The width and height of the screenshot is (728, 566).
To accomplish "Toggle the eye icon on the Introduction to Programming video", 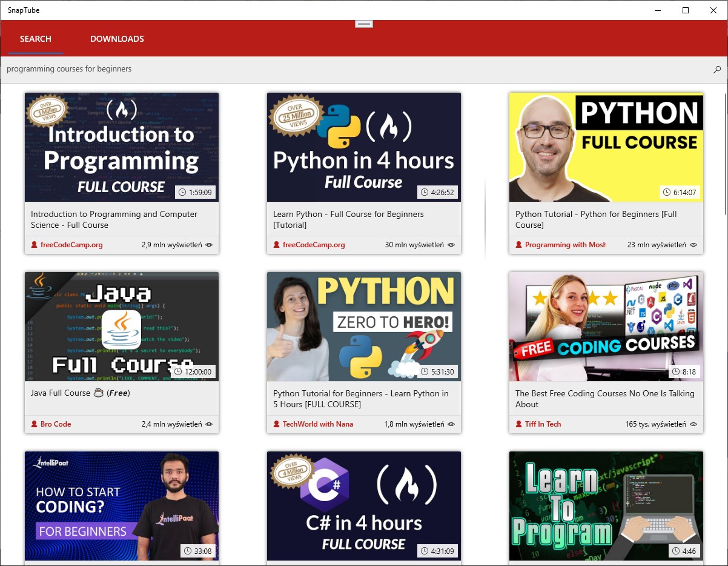I will [x=209, y=245].
